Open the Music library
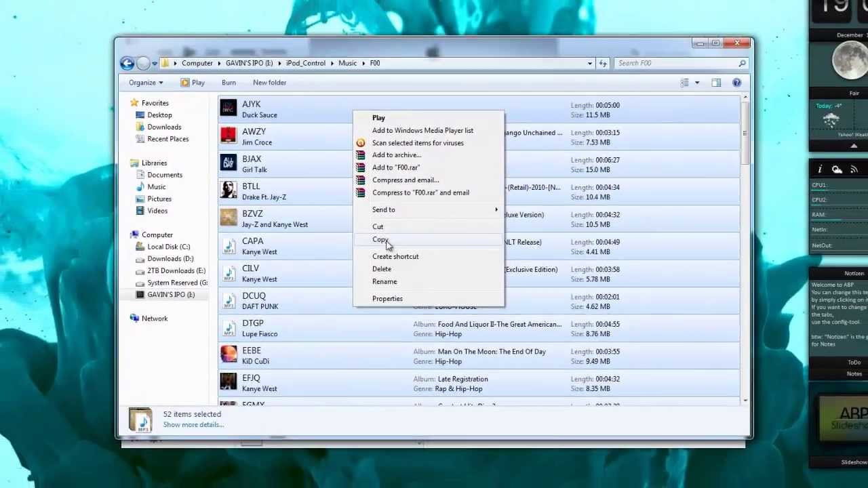The width and height of the screenshot is (868, 488). coord(156,187)
